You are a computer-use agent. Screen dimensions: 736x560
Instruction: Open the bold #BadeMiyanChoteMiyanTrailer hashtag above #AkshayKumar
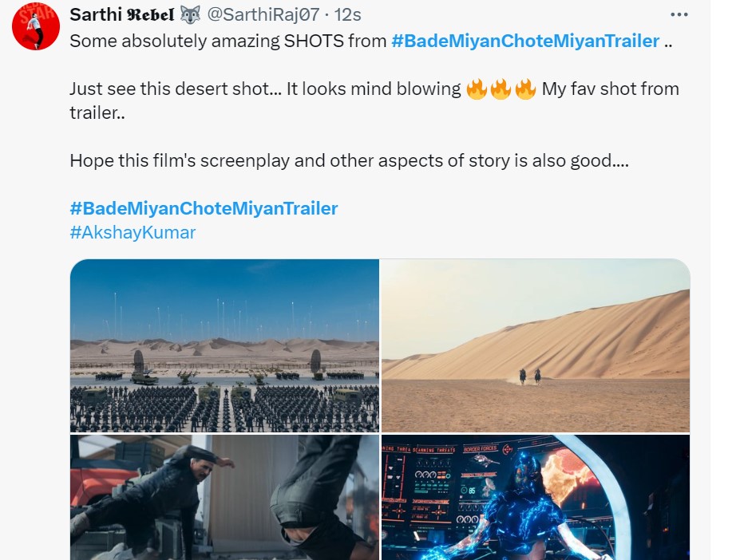click(204, 208)
